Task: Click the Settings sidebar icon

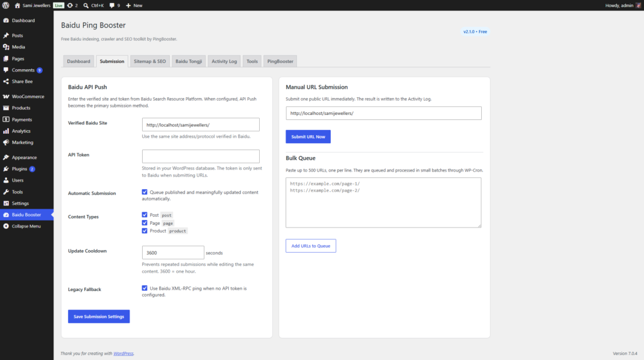Action: [x=6, y=203]
